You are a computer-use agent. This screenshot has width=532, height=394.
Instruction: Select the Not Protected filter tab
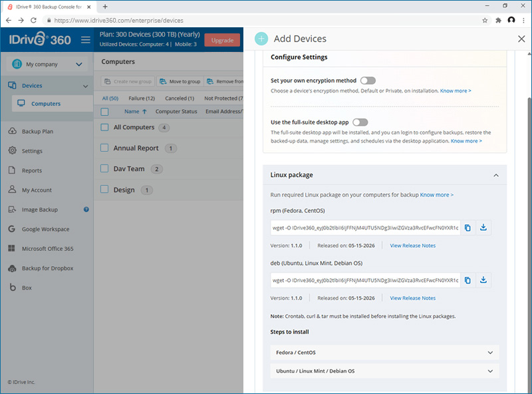pos(223,98)
